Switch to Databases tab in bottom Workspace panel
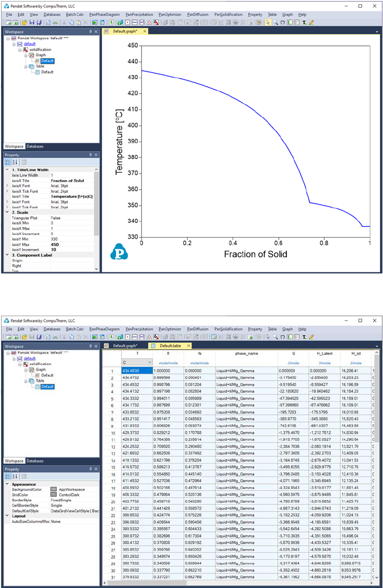 pos(35,461)
